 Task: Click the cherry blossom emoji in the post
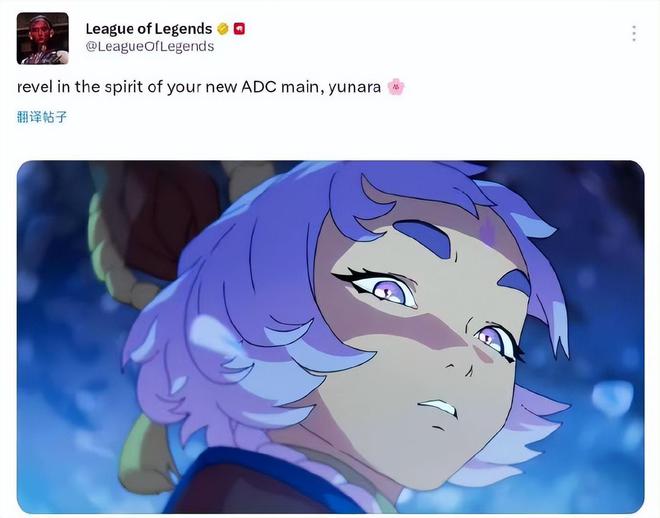pyautogui.click(x=396, y=87)
